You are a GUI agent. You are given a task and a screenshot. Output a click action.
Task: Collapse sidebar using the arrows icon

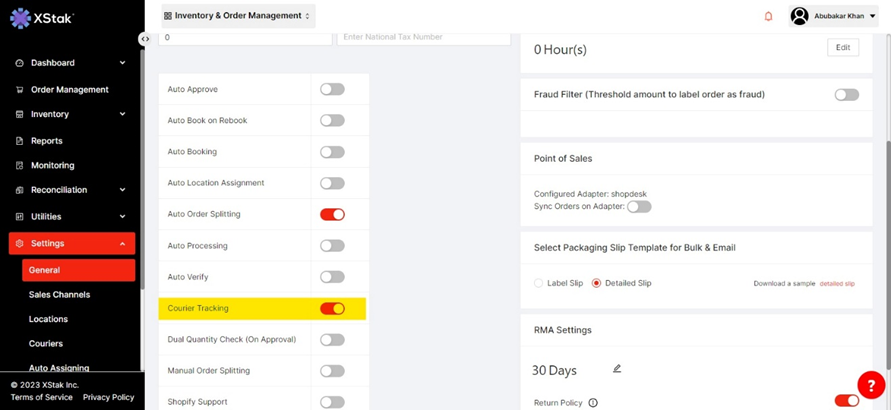click(145, 39)
